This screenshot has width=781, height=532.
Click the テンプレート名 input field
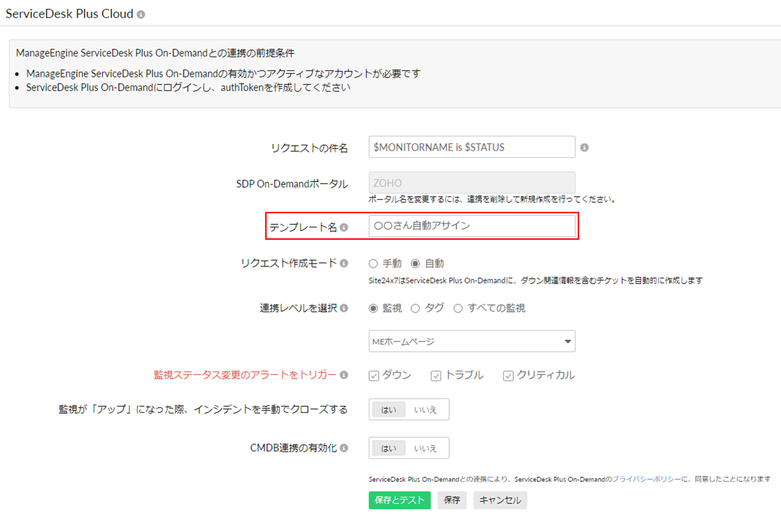click(471, 226)
